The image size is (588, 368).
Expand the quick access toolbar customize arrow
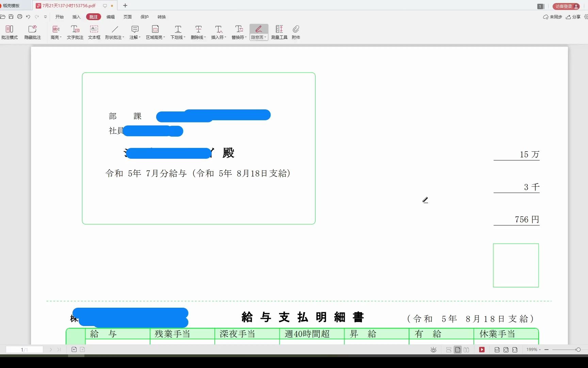45,17
